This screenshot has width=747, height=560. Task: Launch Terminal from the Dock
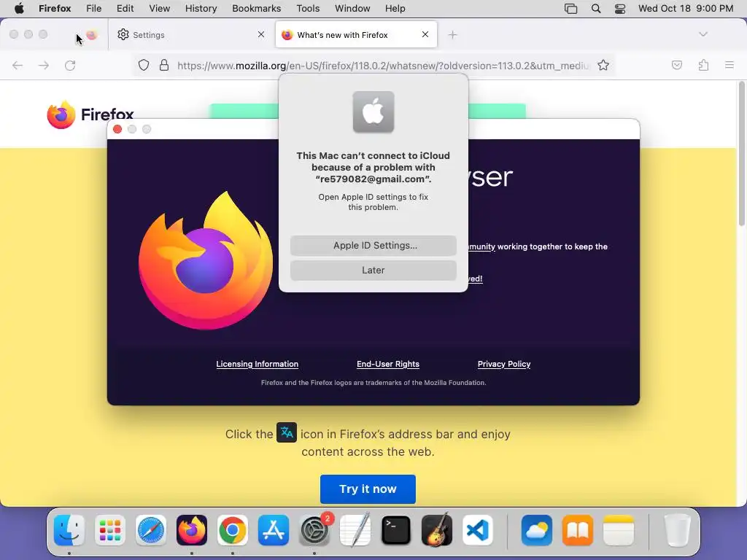(x=396, y=530)
